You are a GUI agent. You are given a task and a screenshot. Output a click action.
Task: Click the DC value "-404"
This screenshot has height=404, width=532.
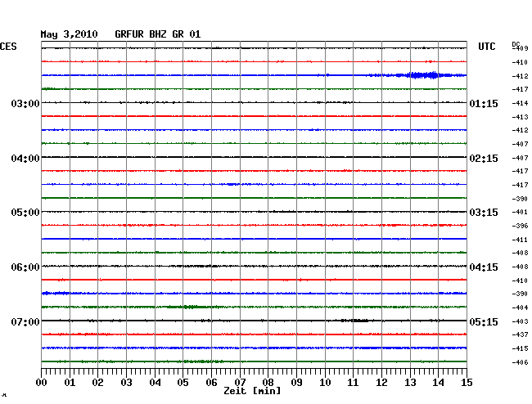point(520,307)
